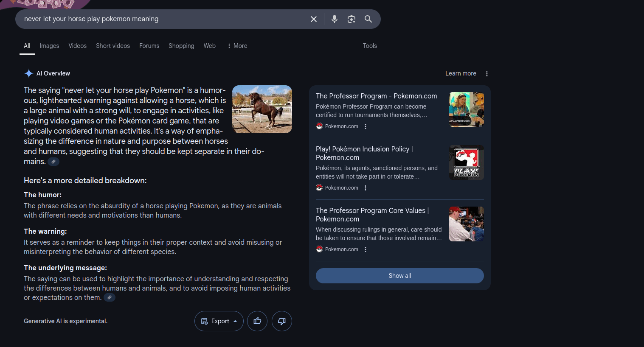Screen dimensions: 644x347
Task: Click Pokemon.com favicon under Core Values result
Action: [319, 249]
